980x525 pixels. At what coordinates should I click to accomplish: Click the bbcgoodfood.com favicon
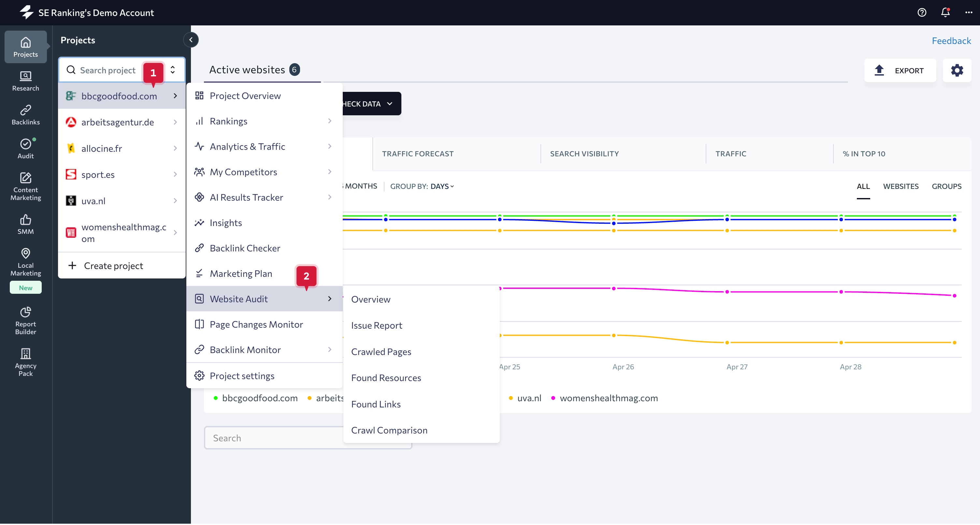(x=71, y=96)
